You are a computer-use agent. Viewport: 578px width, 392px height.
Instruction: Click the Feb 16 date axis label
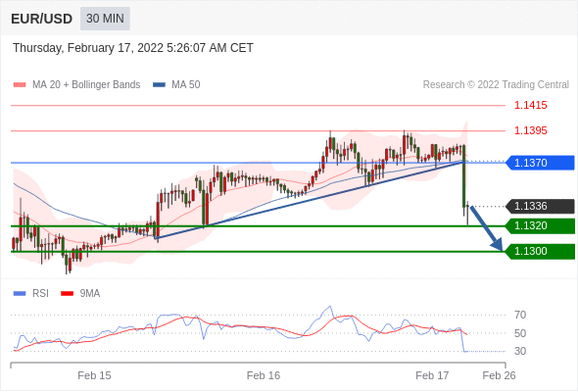pos(264,375)
